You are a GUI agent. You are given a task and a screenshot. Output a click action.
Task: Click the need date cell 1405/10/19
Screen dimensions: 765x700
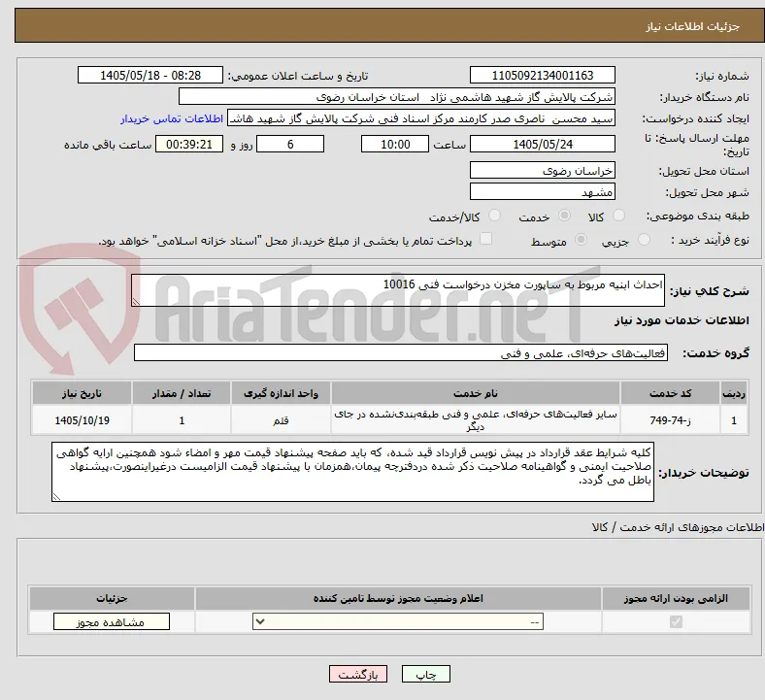[x=82, y=420]
